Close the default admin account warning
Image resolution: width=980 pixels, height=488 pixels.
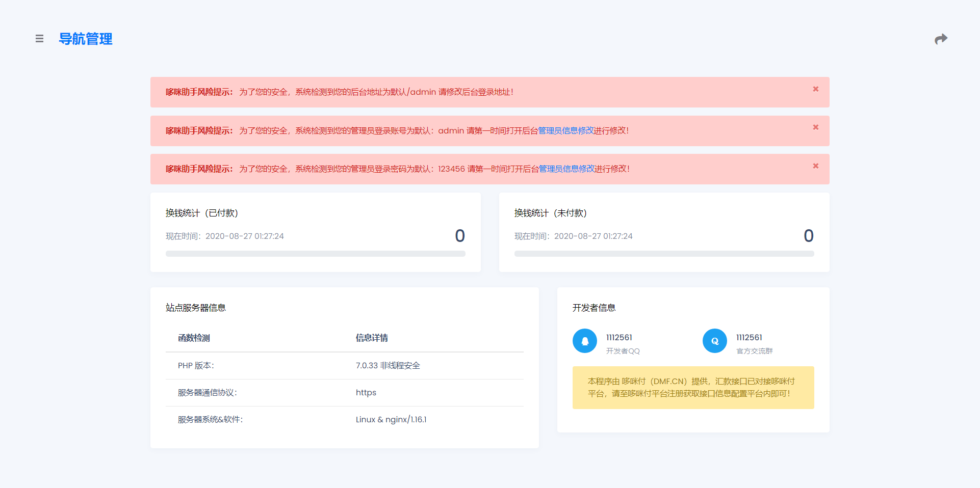[815, 127]
